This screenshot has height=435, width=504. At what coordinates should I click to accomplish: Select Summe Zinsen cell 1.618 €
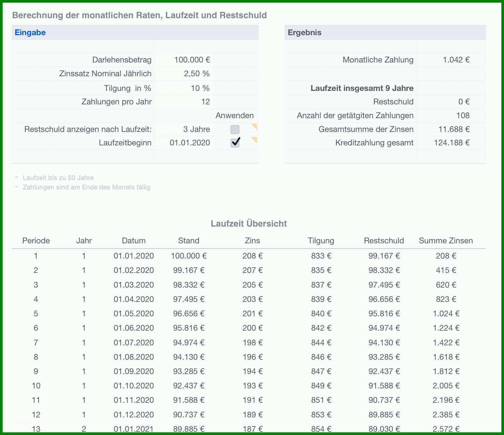(x=446, y=357)
